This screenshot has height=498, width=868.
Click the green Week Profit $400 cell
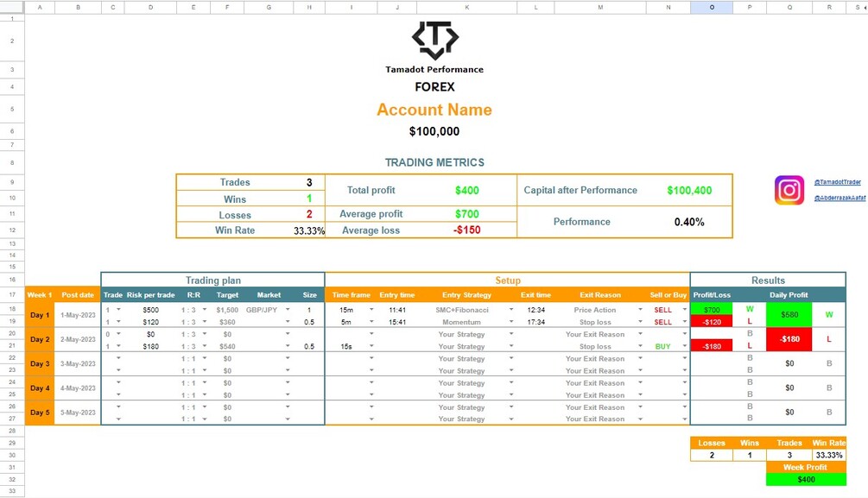click(806, 479)
